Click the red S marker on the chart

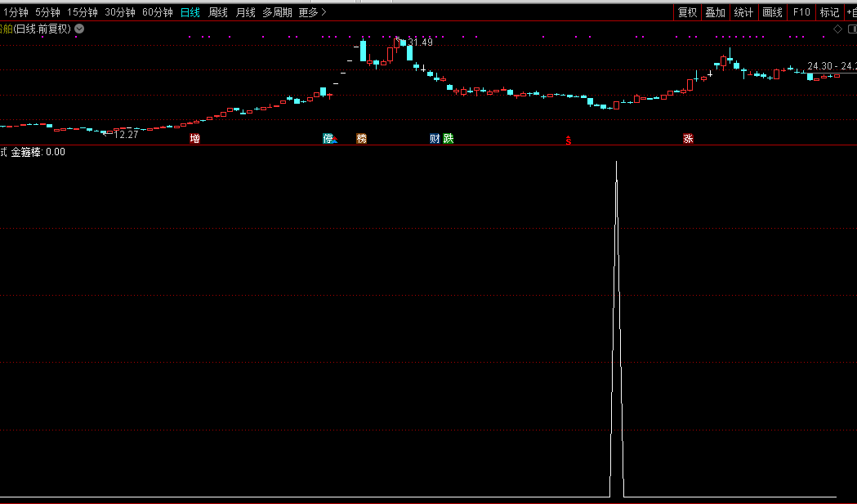pyautogui.click(x=569, y=140)
